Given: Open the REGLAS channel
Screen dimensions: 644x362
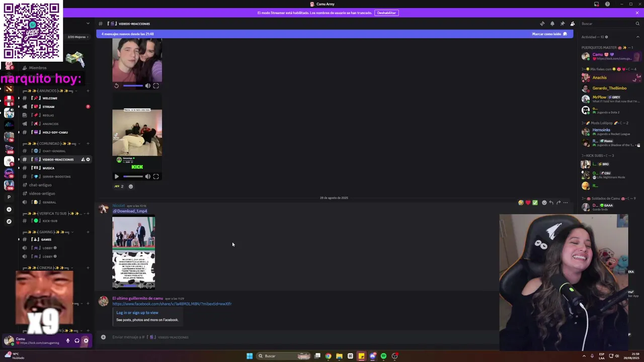Looking at the screenshot, I should tap(55, 115).
